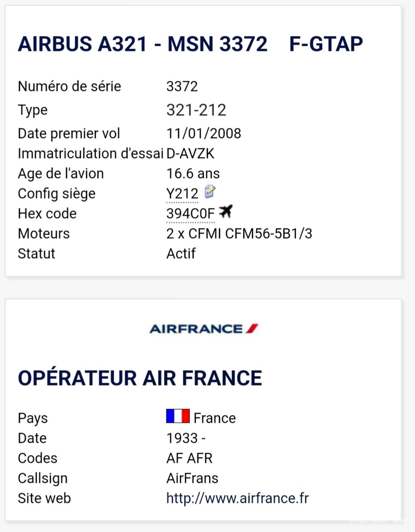Click the Y212 seat config link
415x532 pixels.
[x=182, y=193]
